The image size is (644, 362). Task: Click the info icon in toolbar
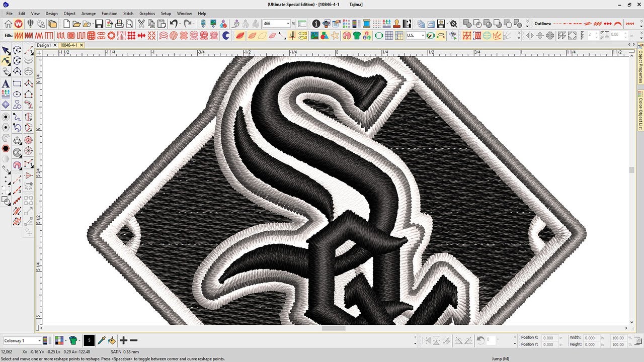click(x=316, y=24)
